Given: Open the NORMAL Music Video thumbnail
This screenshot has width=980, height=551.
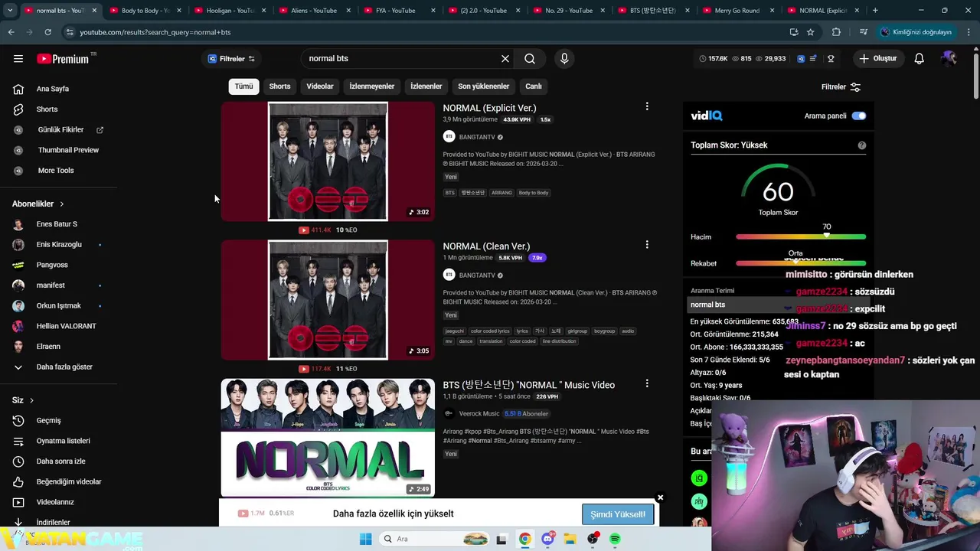Looking at the screenshot, I should [328, 438].
